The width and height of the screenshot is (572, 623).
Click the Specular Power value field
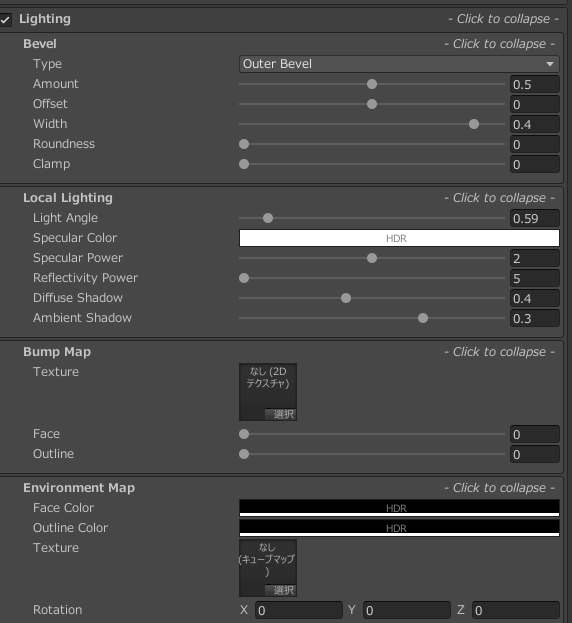[x=535, y=258]
